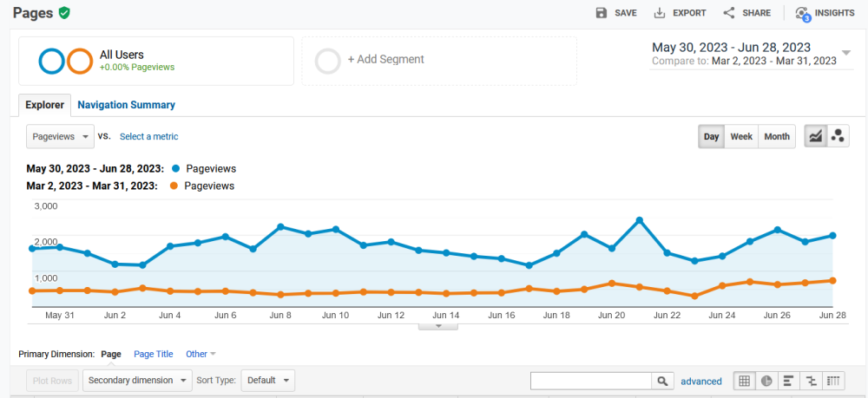Set the graph interval to Week
Screen dimensions: 868x398
tap(741, 136)
